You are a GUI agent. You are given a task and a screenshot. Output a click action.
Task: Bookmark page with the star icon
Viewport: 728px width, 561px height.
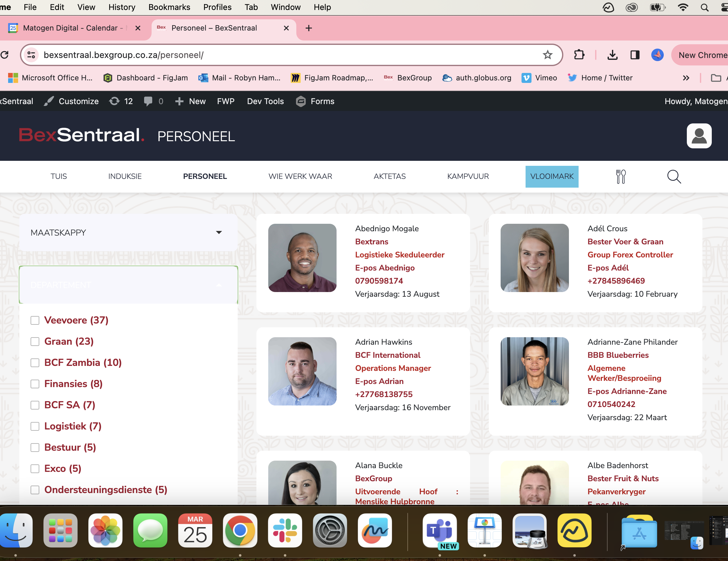[x=547, y=55]
